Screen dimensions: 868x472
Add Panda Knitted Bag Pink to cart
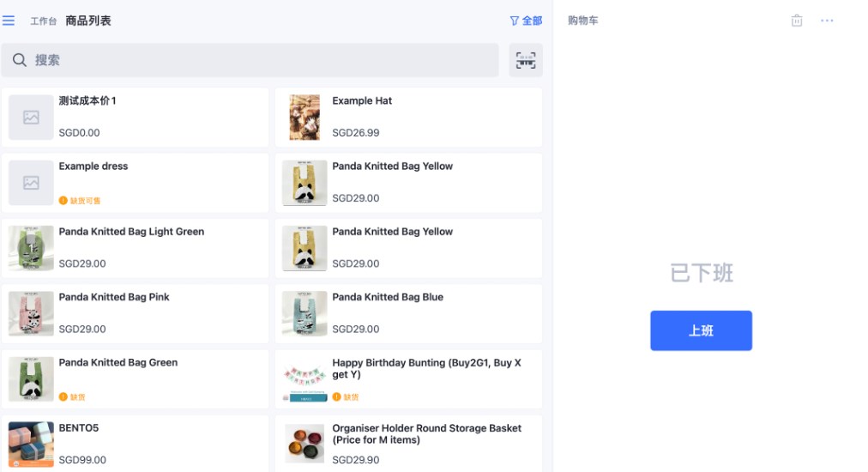[136, 313]
